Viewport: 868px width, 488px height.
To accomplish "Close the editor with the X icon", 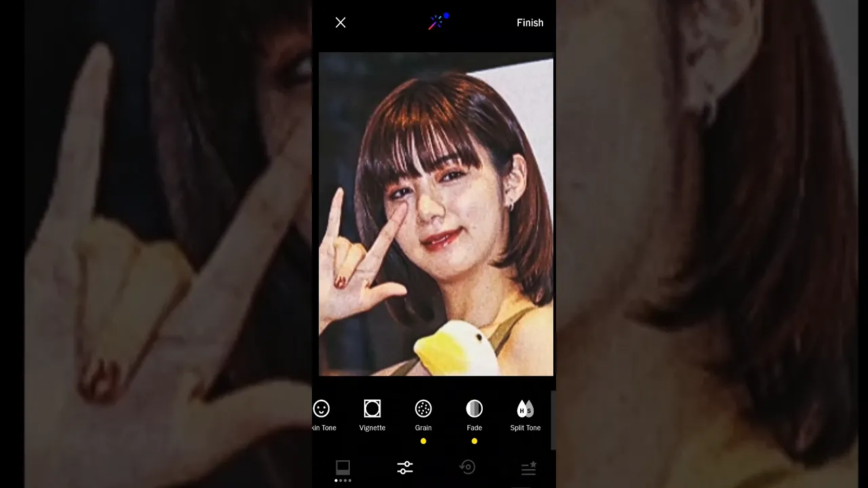I will click(340, 23).
